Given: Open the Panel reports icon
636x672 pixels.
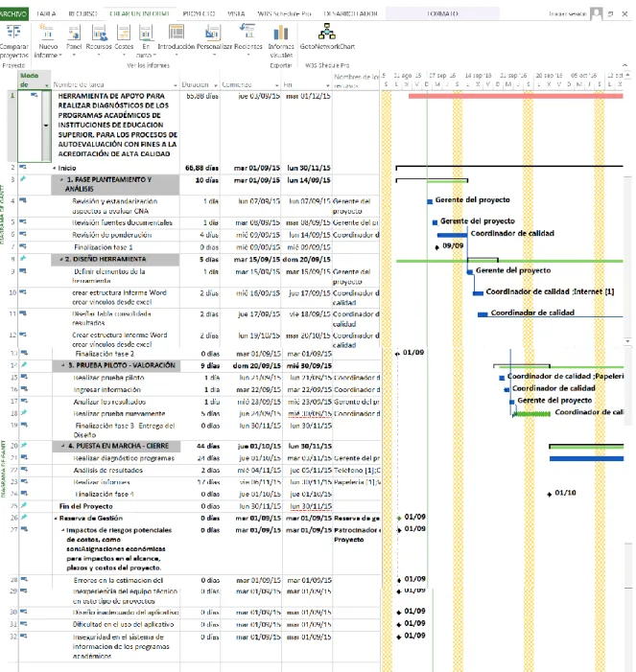Looking at the screenshot, I should click(74, 33).
